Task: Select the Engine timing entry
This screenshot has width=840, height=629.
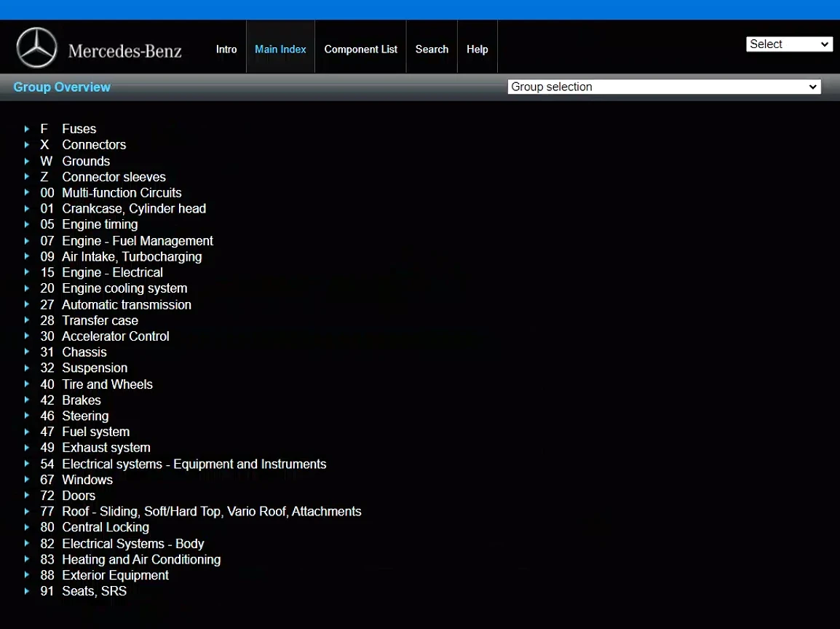Action: click(100, 224)
